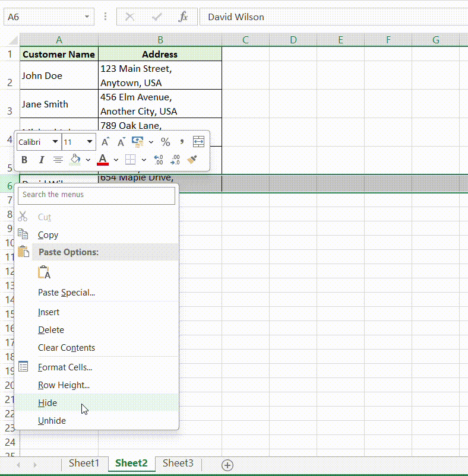Select Format Cells... menu entry
Viewport: 468px width, 476px height.
(97, 367)
